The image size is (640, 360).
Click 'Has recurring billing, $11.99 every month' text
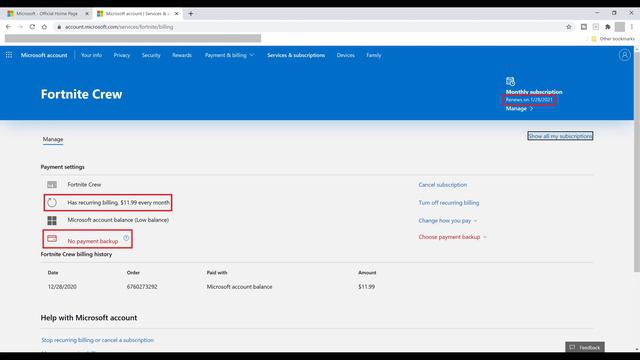118,202
